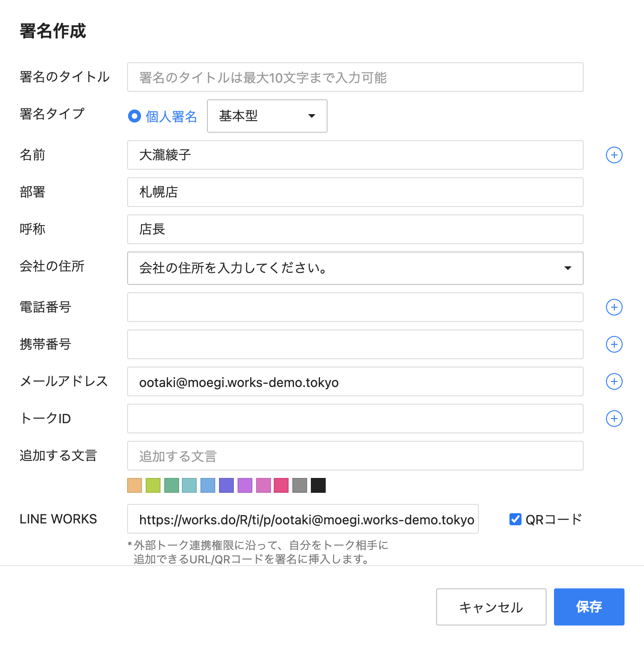Pick the yellow-green color swatch
644x645 pixels.
coord(153,485)
